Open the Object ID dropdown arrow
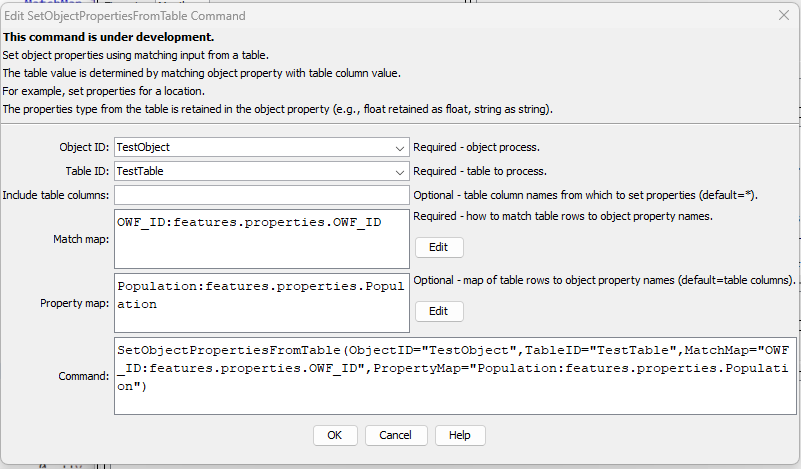801x469 pixels. point(399,148)
